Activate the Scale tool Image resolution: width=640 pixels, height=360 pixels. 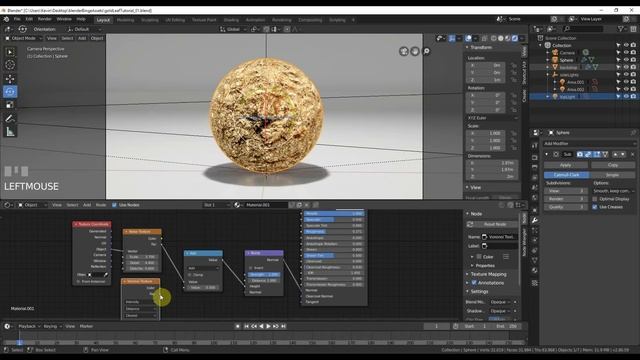coord(10,105)
